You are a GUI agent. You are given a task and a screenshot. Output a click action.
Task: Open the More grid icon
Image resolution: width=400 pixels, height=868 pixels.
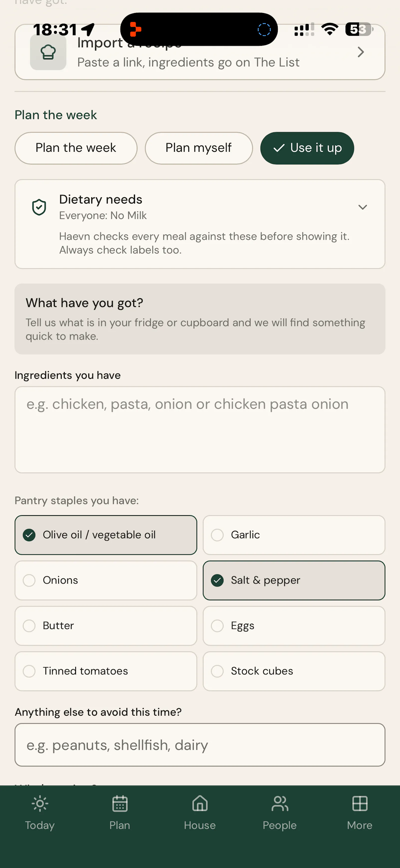[x=360, y=804]
